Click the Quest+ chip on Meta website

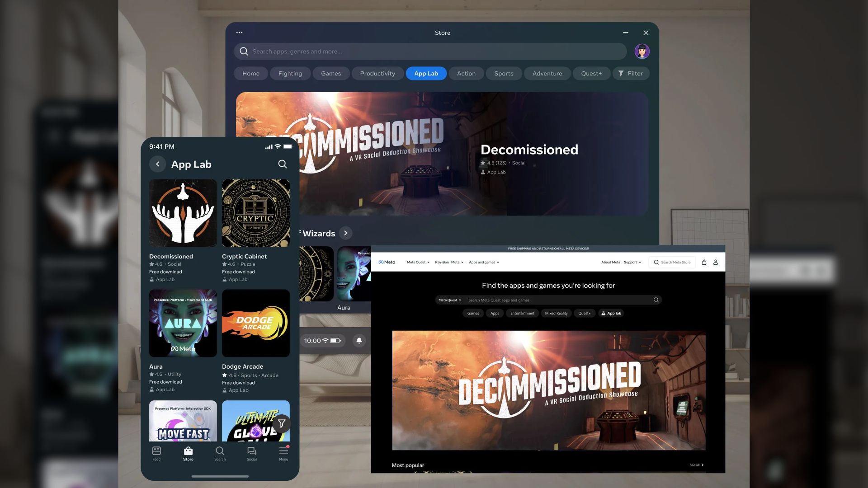coord(585,313)
